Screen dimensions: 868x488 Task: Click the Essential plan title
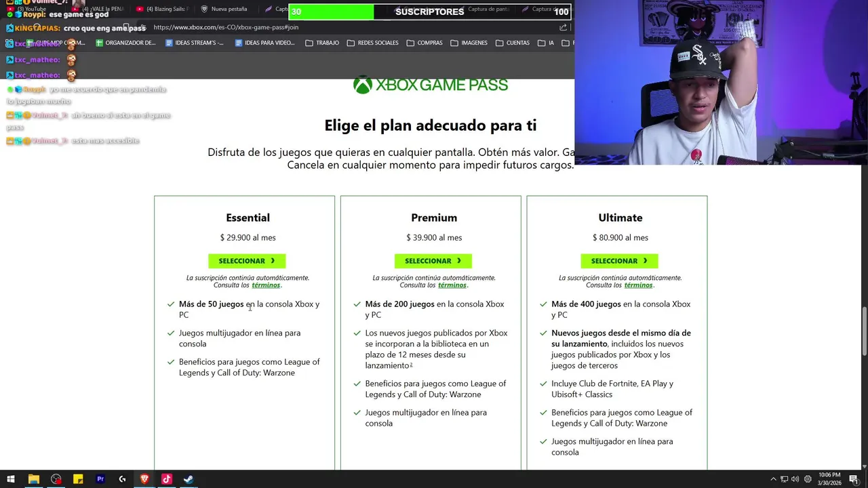[x=248, y=218]
